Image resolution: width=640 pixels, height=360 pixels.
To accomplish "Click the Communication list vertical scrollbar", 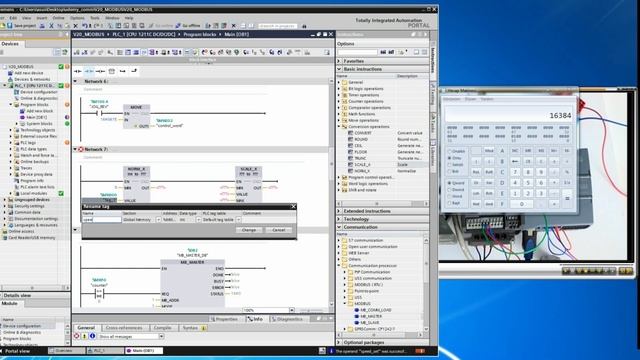I will (x=426, y=284).
